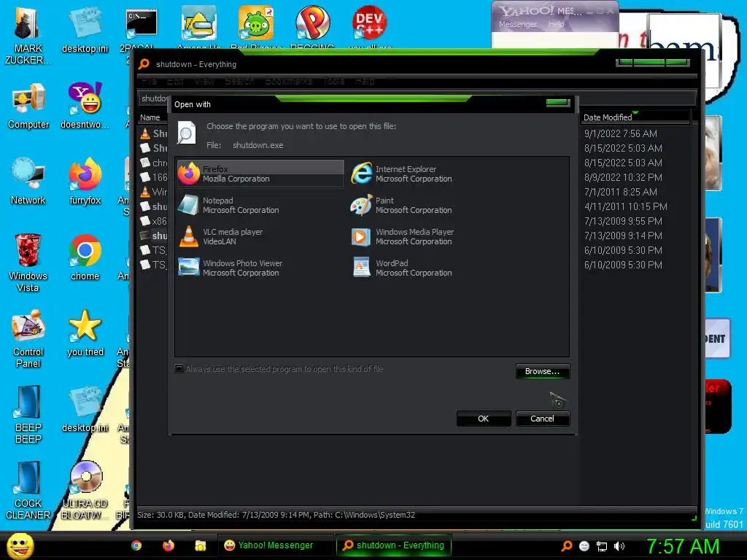
Task: Open file explorer from taskbar
Action: [200, 545]
